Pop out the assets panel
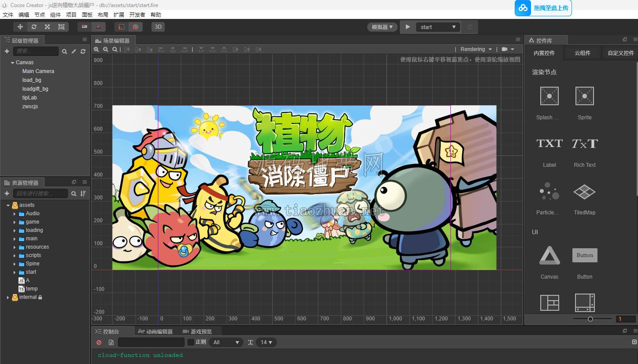 click(x=74, y=182)
